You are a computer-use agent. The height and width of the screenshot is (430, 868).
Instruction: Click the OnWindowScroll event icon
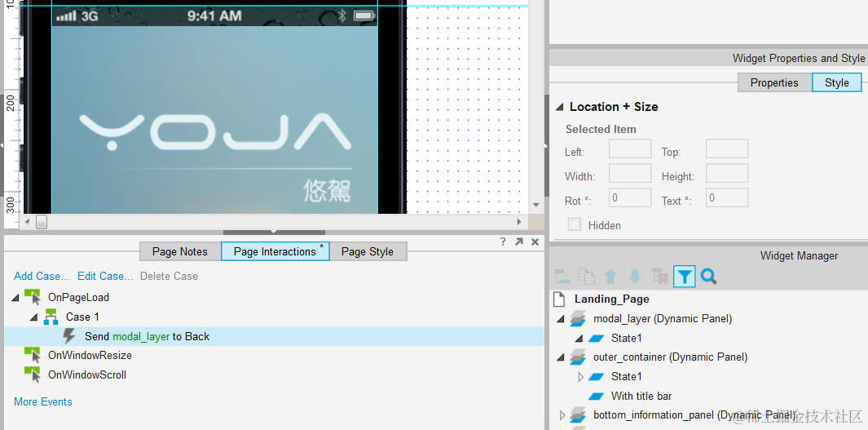(x=33, y=375)
